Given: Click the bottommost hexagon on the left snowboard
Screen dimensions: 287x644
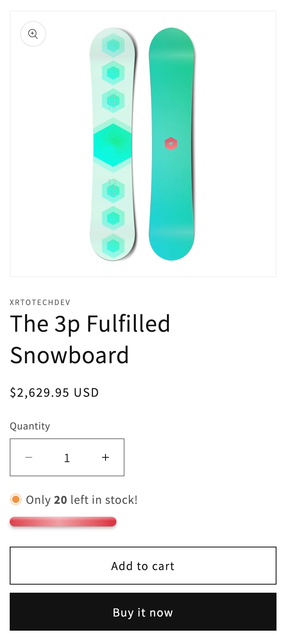Looking at the screenshot, I should pyautogui.click(x=113, y=245).
